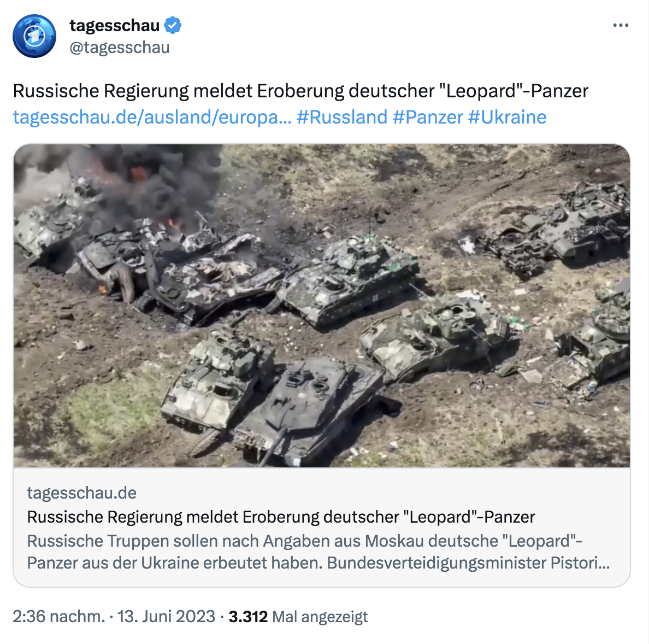Click the tagesschau.de card domain label

(81, 493)
